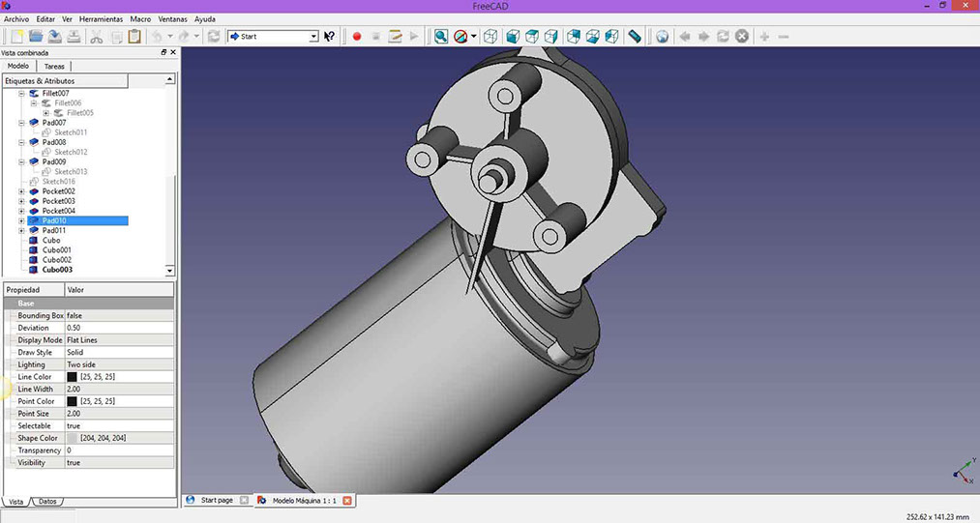Click the zoom out minus icon
Screen dimensions: 980x523
coord(783,36)
